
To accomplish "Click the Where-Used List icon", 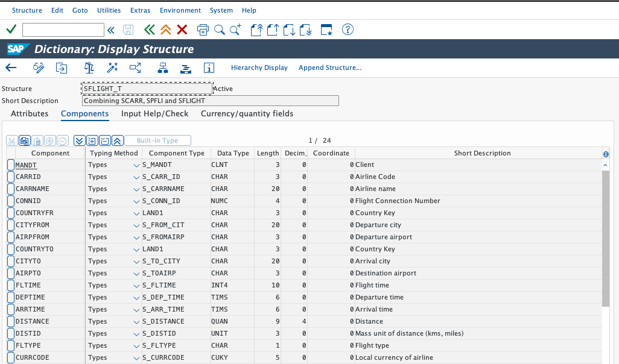I will [x=135, y=68].
